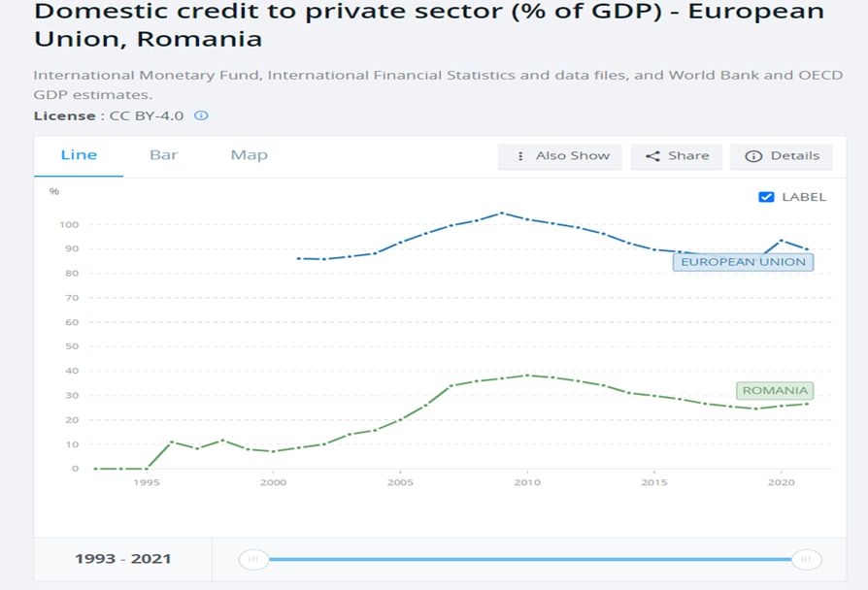This screenshot has height=590, width=868.
Task: Click the European Union line peak near 2009
Action: [502, 213]
